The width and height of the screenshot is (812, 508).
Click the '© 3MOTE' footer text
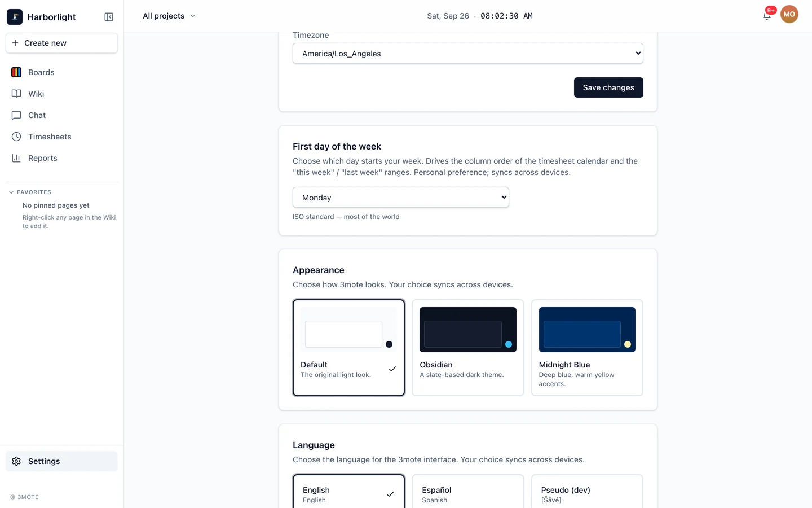(x=24, y=497)
